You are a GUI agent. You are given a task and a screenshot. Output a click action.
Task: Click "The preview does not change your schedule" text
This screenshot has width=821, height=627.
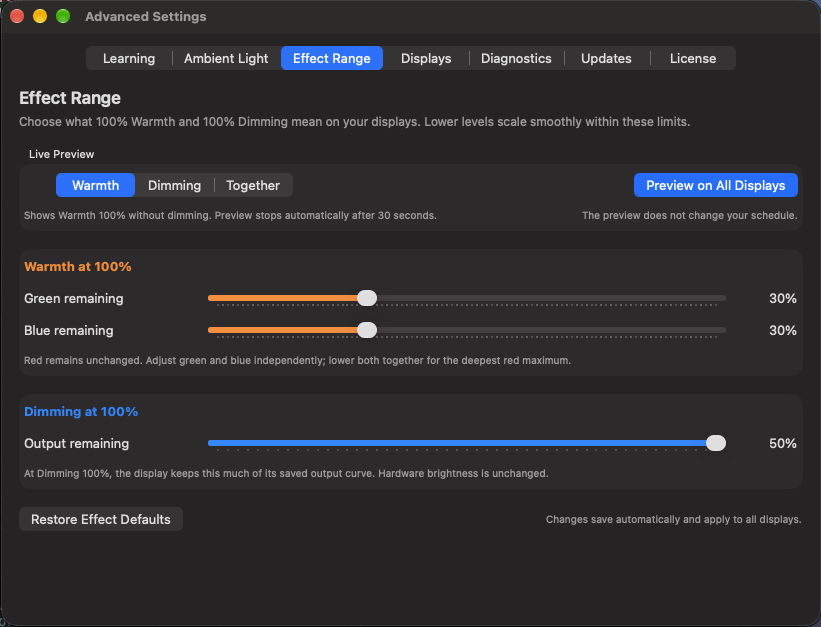point(690,215)
